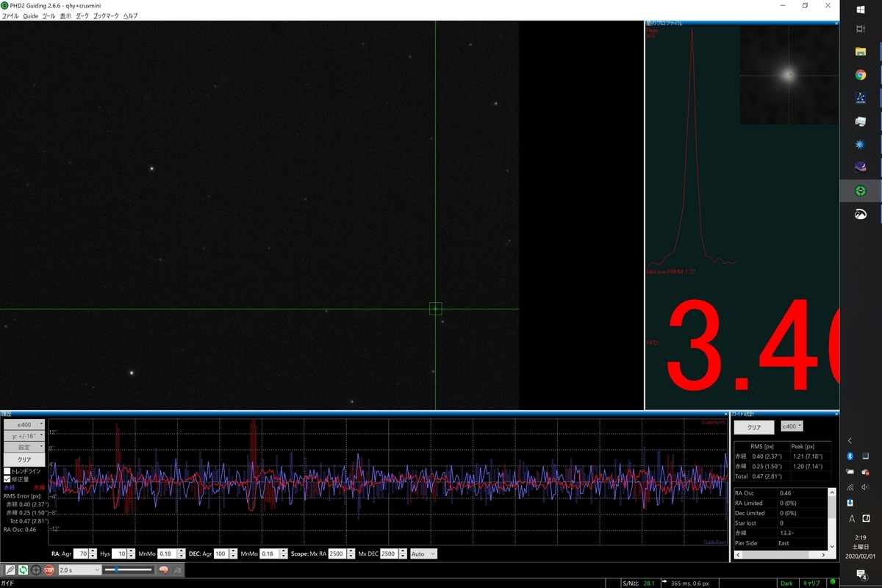Open the white mountain-dome taskbar icon

[x=861, y=214]
